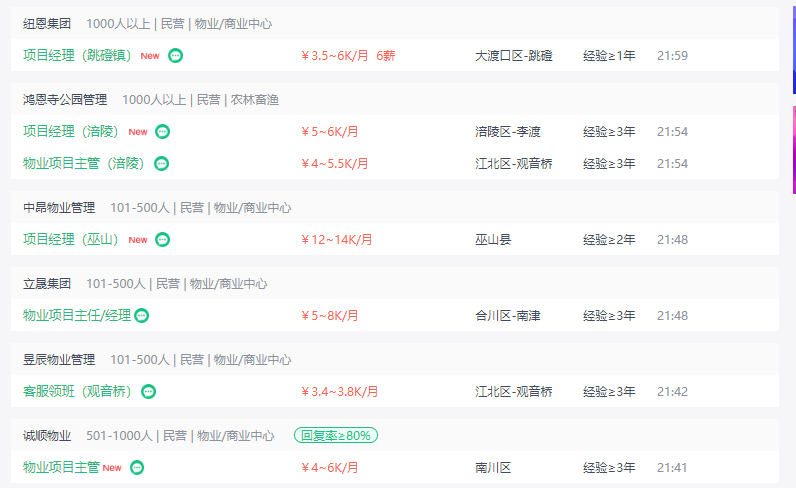Open job listing 项目经理（涪陵）

point(71,132)
